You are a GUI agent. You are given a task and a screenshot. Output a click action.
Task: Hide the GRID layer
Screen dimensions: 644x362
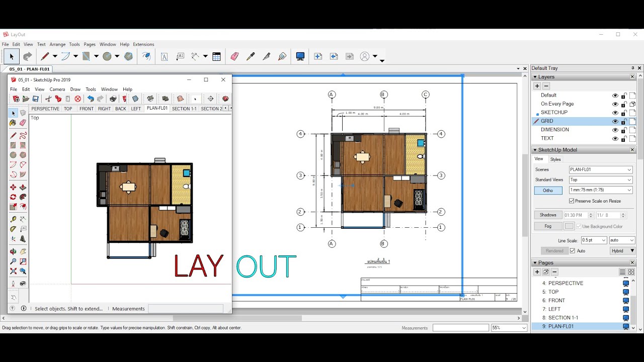click(615, 121)
